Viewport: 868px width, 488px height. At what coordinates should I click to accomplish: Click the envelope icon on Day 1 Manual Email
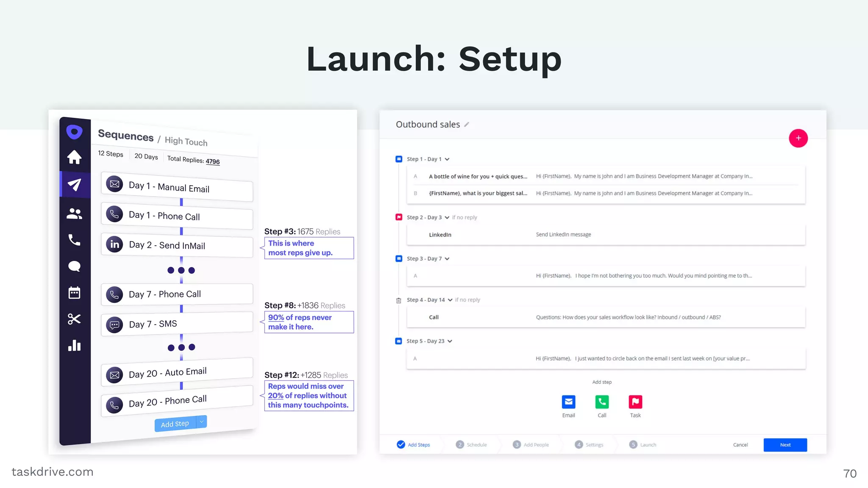pos(114,184)
